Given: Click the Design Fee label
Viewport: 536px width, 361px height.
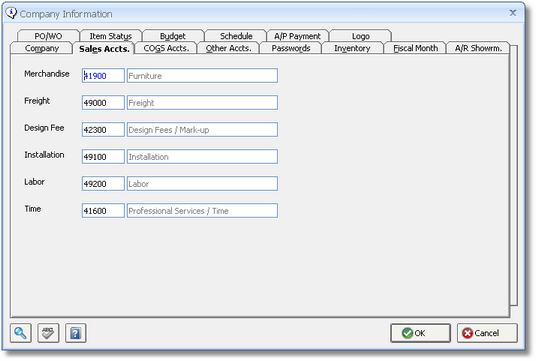Looking at the screenshot, I should tap(44, 128).
